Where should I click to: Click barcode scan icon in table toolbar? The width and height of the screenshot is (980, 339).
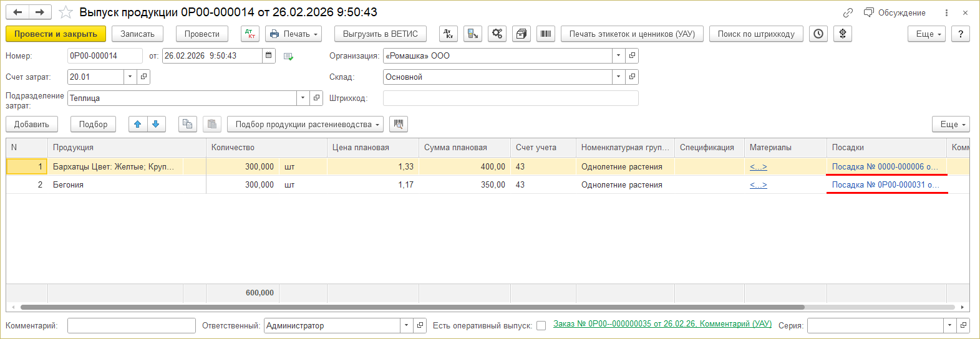pos(399,124)
